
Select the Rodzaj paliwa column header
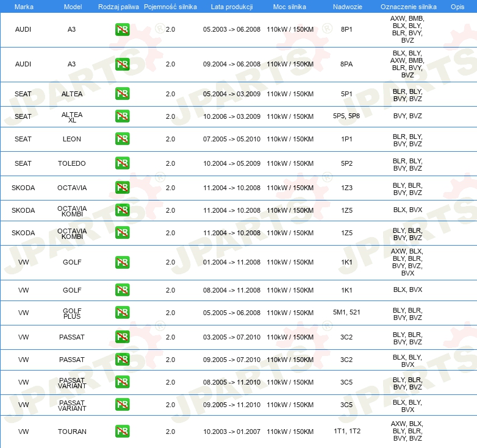(118, 6)
